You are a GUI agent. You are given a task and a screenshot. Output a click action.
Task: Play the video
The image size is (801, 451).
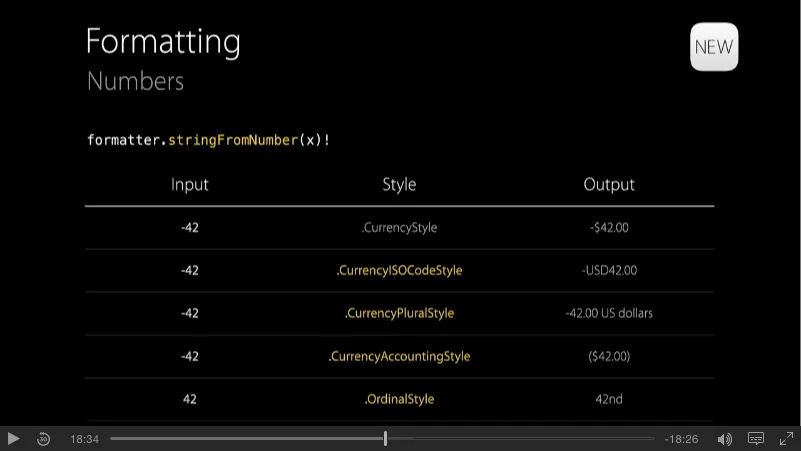point(13,438)
